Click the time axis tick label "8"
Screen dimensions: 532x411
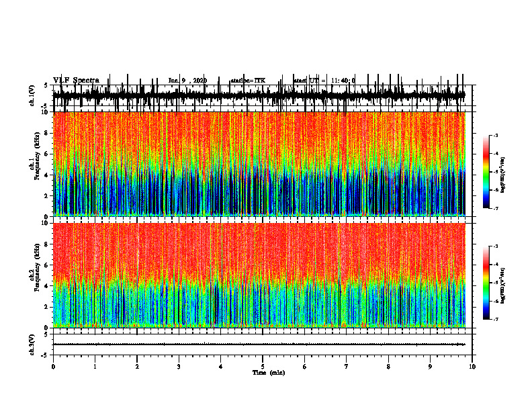point(388,367)
